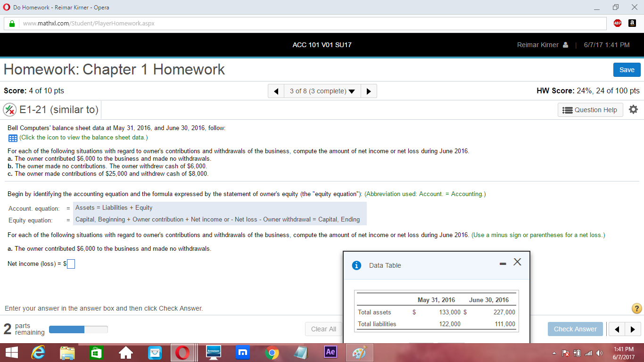Viewport: 644px width, 362px height.
Task: Go to the next question arrow
Action: point(369,91)
